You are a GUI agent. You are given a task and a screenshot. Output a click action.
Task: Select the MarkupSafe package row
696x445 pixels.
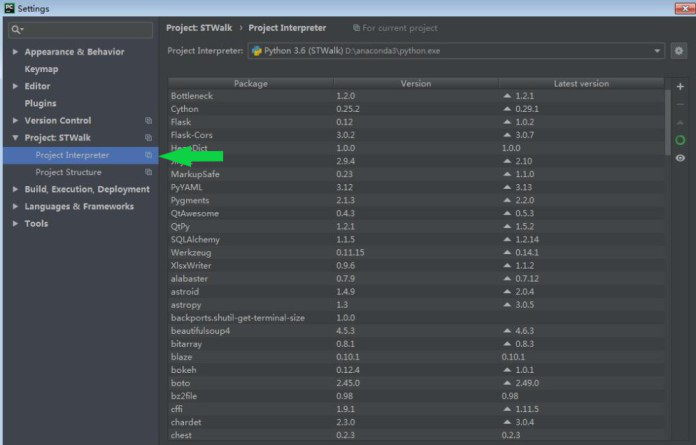416,174
